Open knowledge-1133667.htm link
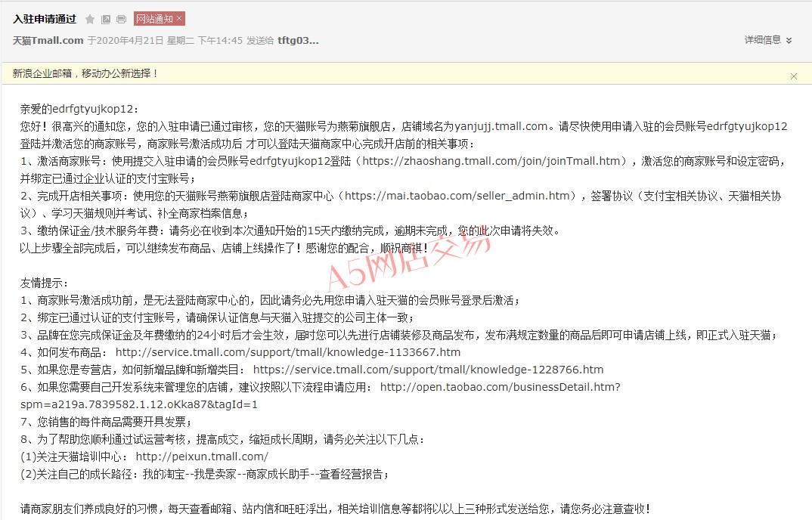This screenshot has height=520, width=812. click(288, 352)
